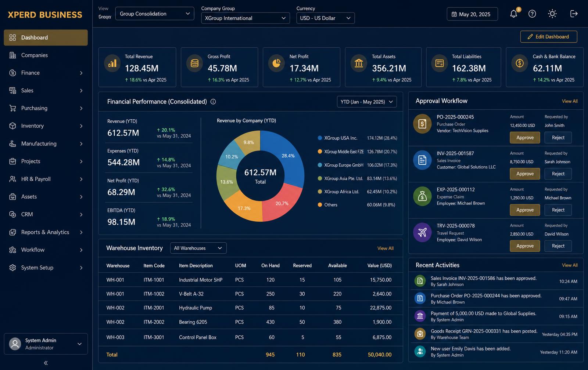Click the XGroup Europe GmbH legend dot

coord(320,165)
